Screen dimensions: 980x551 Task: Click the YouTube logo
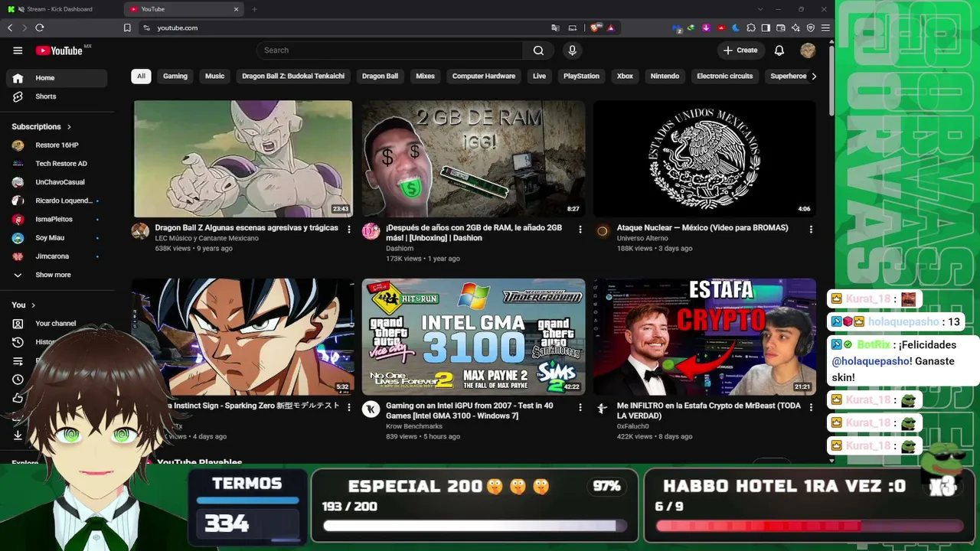pyautogui.click(x=59, y=51)
